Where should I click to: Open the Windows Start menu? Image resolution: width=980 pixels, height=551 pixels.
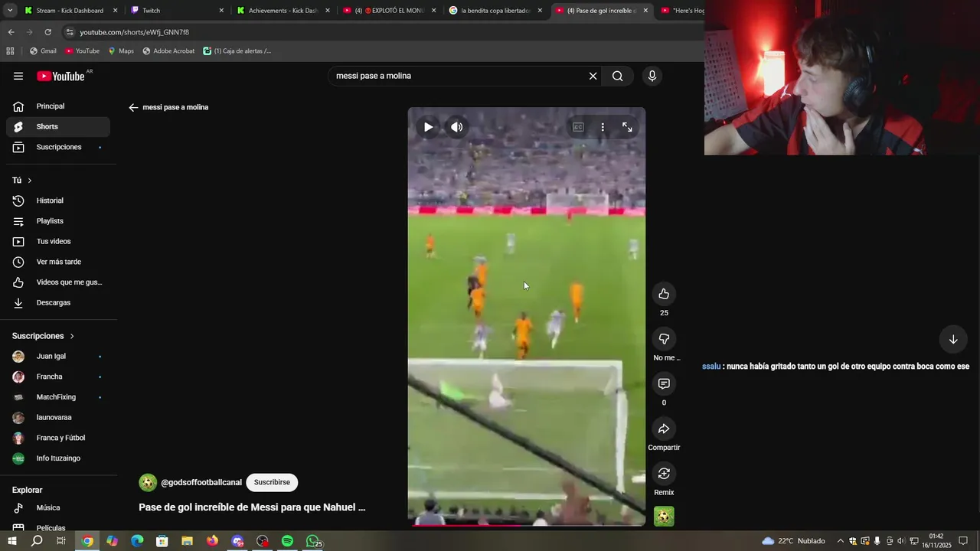[x=11, y=541]
